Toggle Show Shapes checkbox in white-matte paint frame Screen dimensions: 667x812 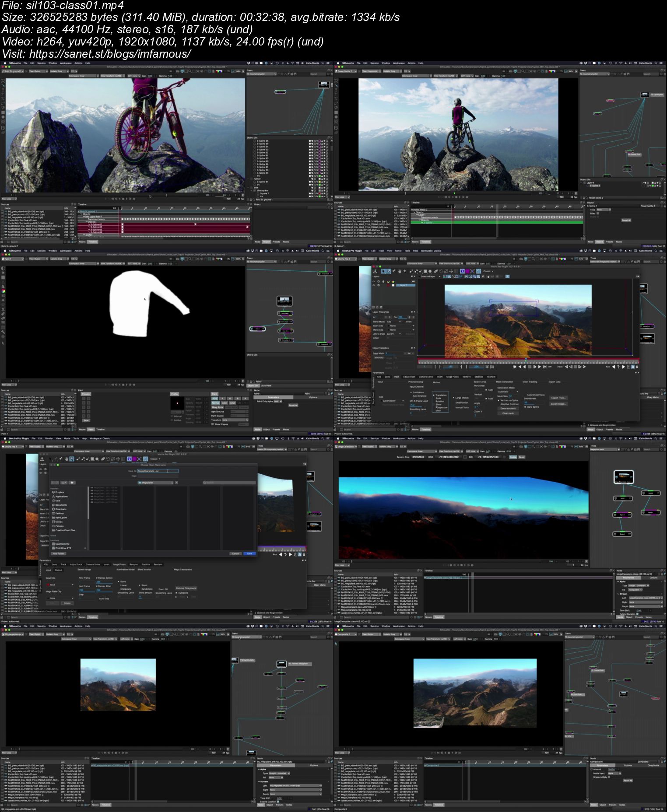click(x=213, y=424)
